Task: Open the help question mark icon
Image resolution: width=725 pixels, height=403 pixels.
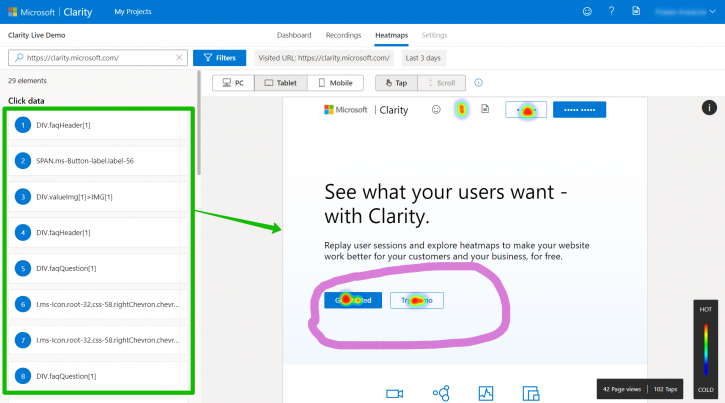Action: click(x=611, y=11)
